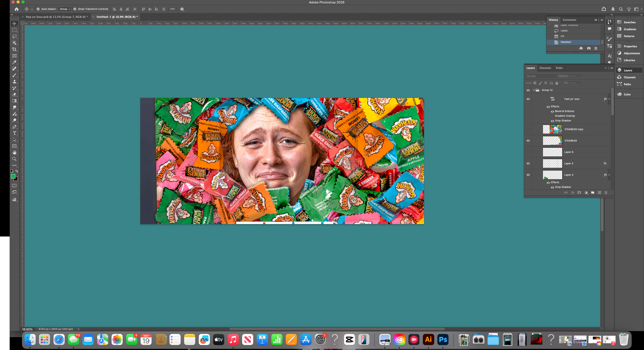The height and width of the screenshot is (350, 644).
Task: Select the Eyedropper tool
Action: tap(14, 62)
